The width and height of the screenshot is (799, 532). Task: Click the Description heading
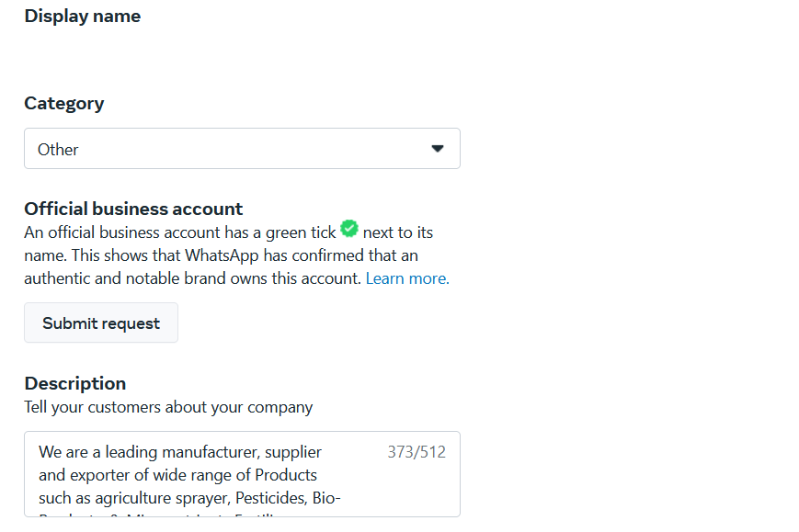74,383
